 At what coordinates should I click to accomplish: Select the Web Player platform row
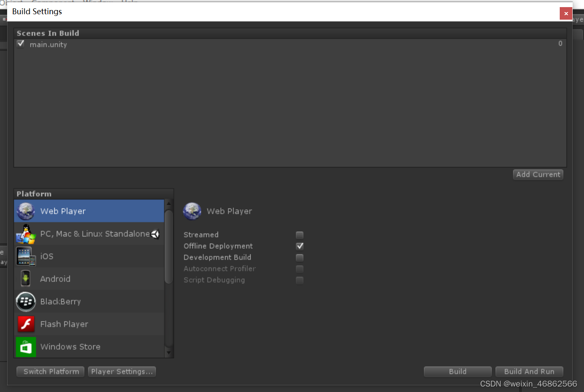89,211
